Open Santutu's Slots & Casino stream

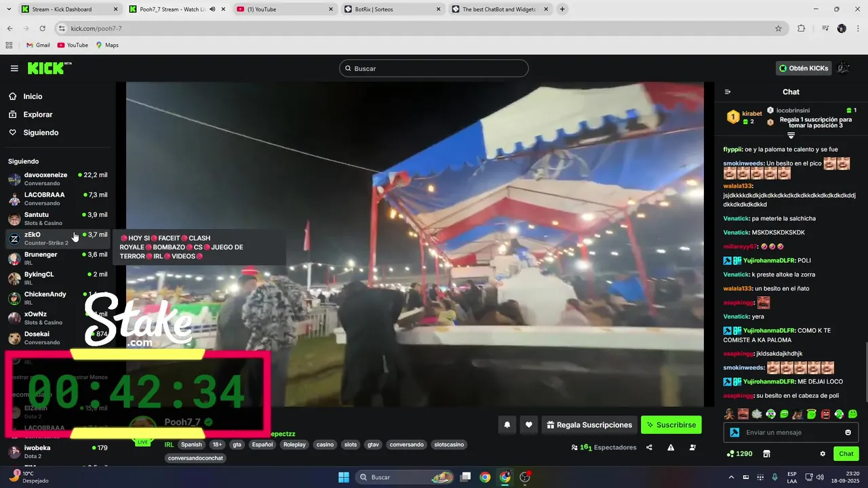click(58, 218)
